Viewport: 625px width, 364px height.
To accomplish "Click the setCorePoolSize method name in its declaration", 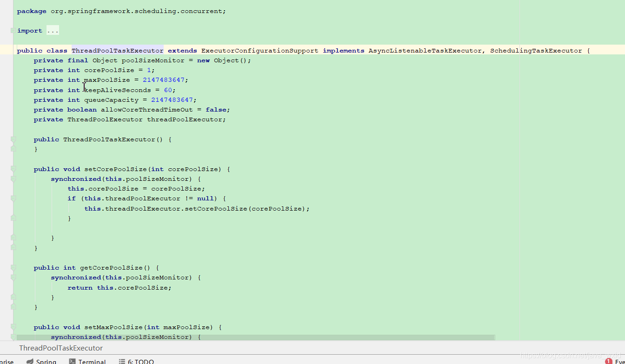I will coord(115,169).
